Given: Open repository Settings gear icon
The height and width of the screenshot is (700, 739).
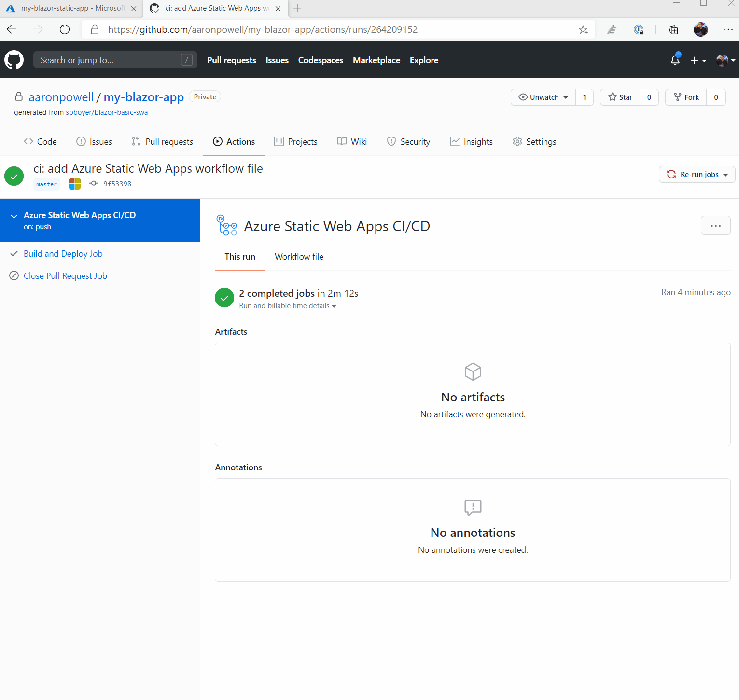Looking at the screenshot, I should [x=517, y=141].
